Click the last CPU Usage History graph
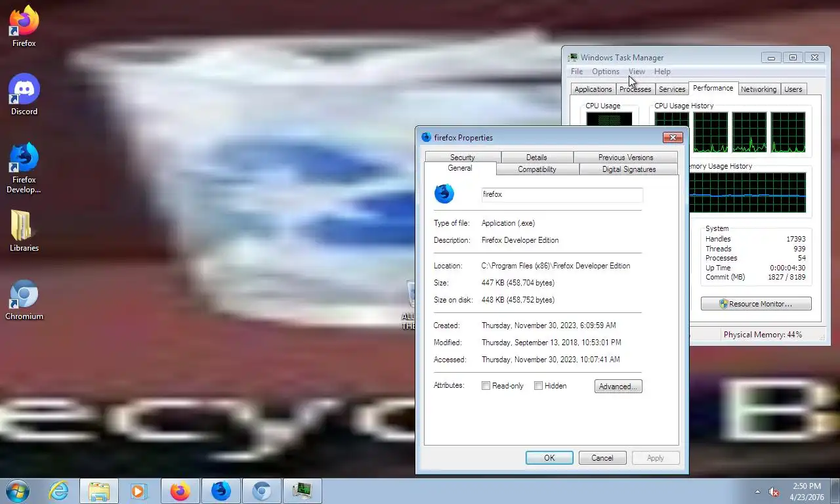The width and height of the screenshot is (840, 504). [x=787, y=132]
